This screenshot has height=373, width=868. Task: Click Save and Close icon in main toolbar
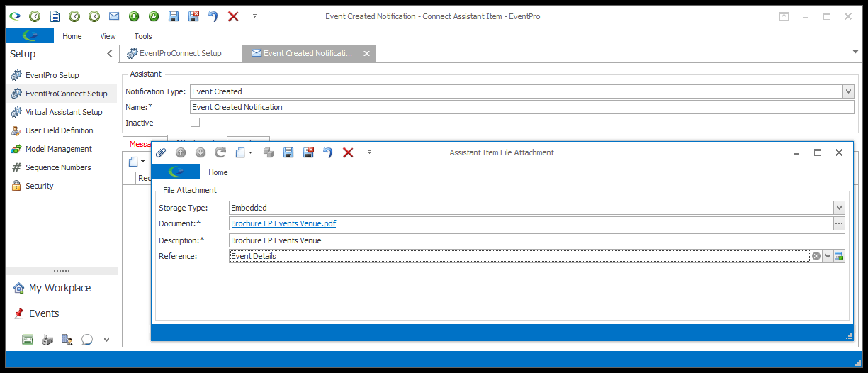coord(193,16)
